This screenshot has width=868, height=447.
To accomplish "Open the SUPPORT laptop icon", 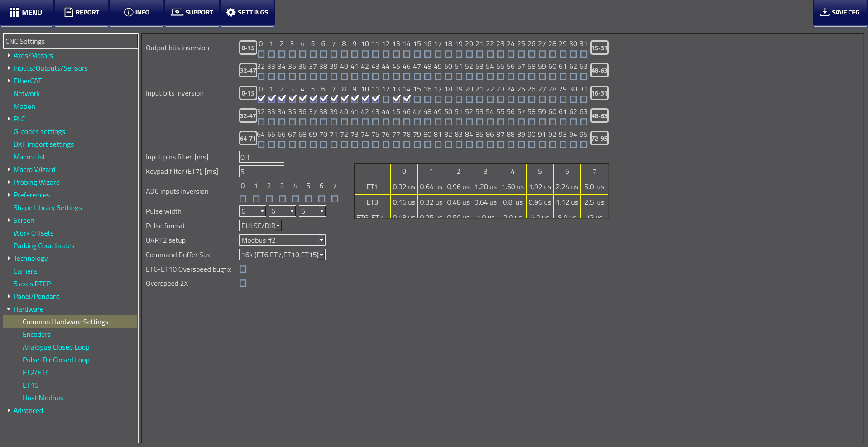I will pos(177,12).
